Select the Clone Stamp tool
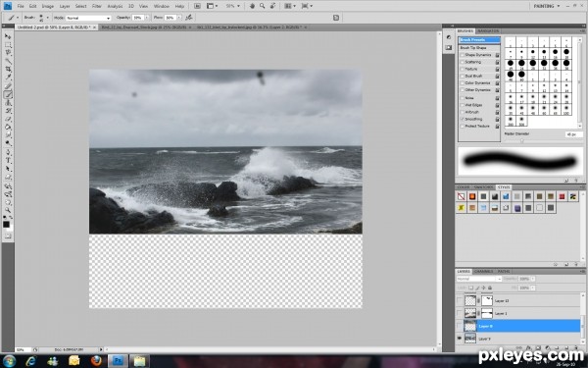Viewport: 588px width, 368px height. 8,102
